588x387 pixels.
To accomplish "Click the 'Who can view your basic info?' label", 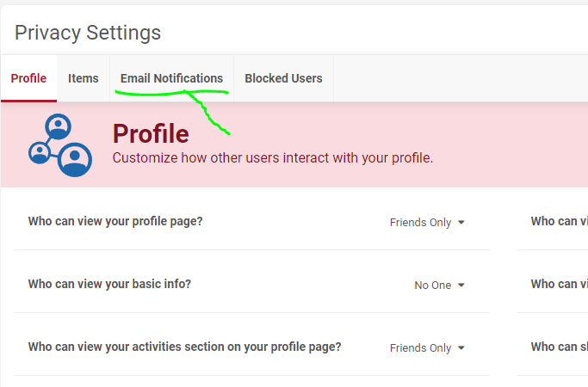I will coord(109,284).
